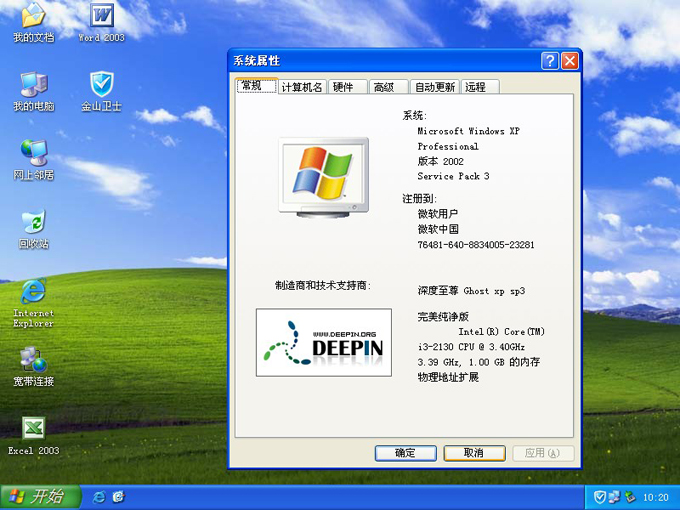
Task: Click the Microsoft Windows XP text
Action: point(468,131)
